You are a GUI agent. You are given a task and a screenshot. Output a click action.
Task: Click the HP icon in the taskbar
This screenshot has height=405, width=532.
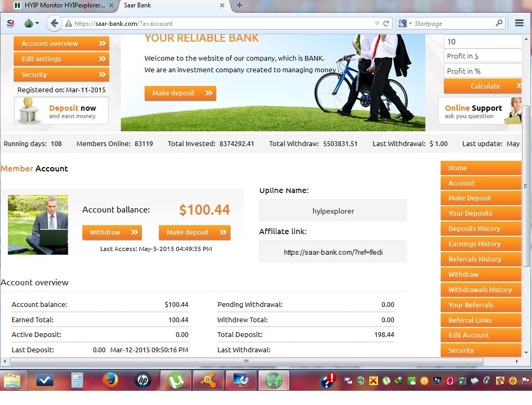[x=143, y=380]
